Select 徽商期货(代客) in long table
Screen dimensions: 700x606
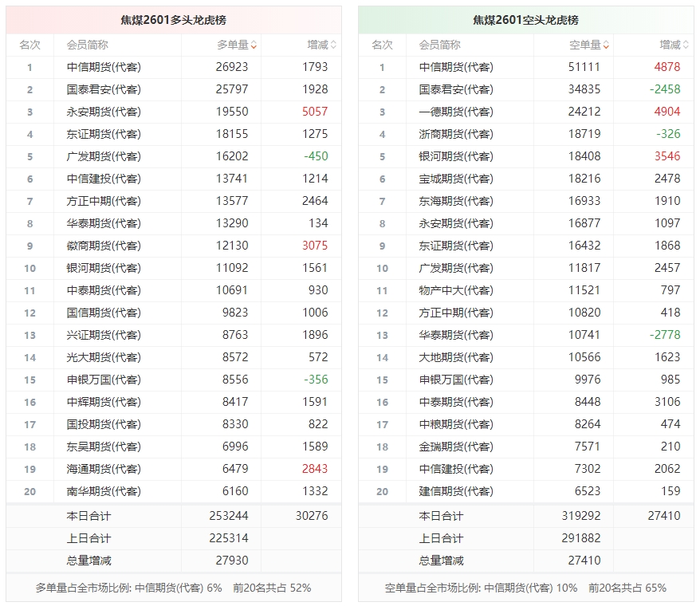pos(104,246)
